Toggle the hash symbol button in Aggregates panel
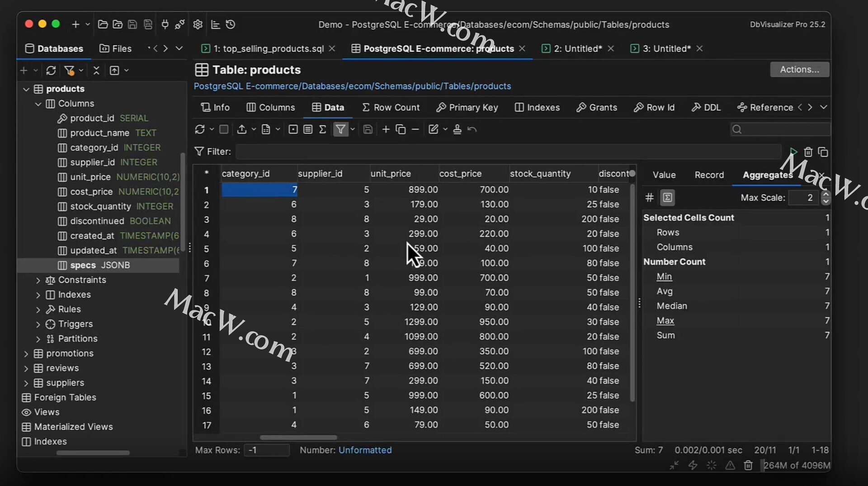The height and width of the screenshot is (486, 868). (650, 198)
